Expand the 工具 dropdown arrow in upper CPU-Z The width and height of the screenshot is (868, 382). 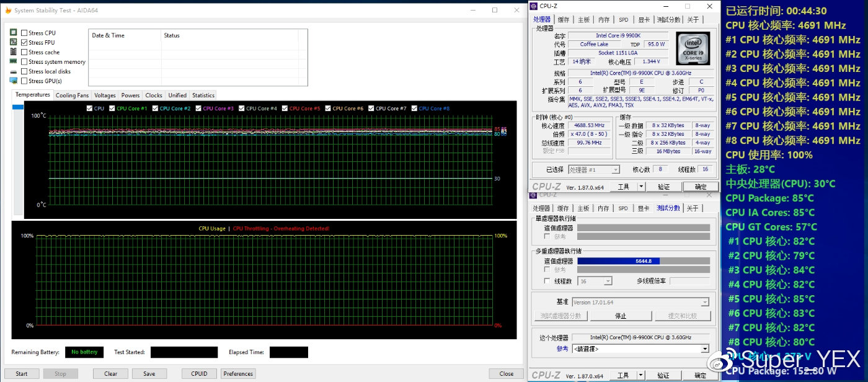(641, 187)
